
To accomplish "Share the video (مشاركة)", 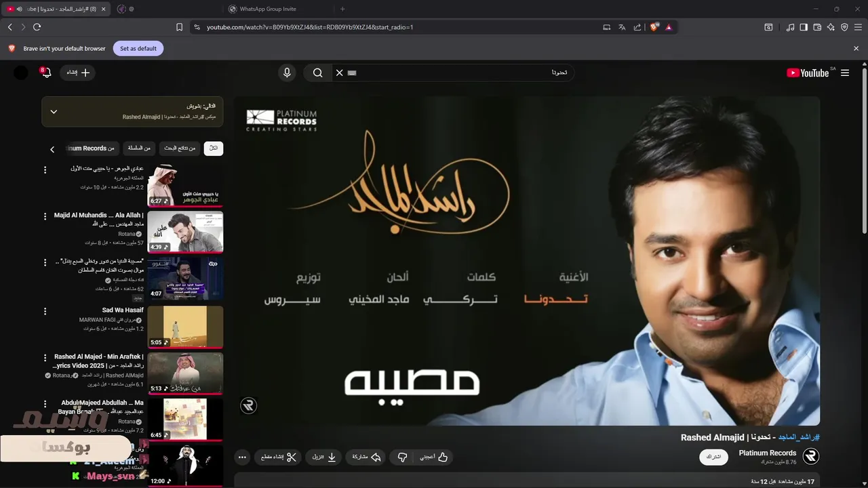I will pyautogui.click(x=366, y=457).
